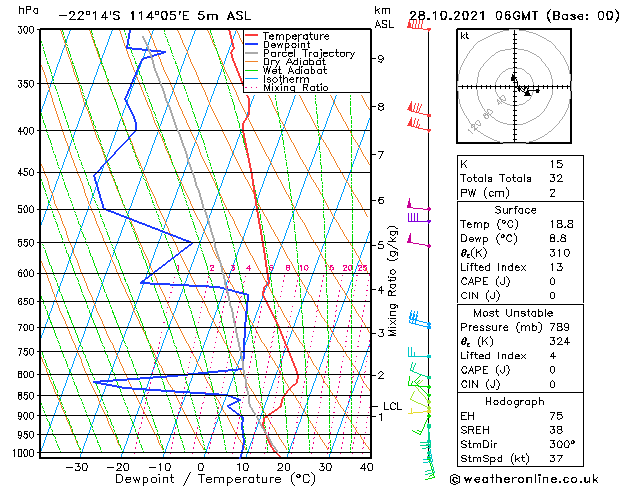The width and height of the screenshot is (629, 486).
Task: Click the K index value 15
Action: click(556, 164)
